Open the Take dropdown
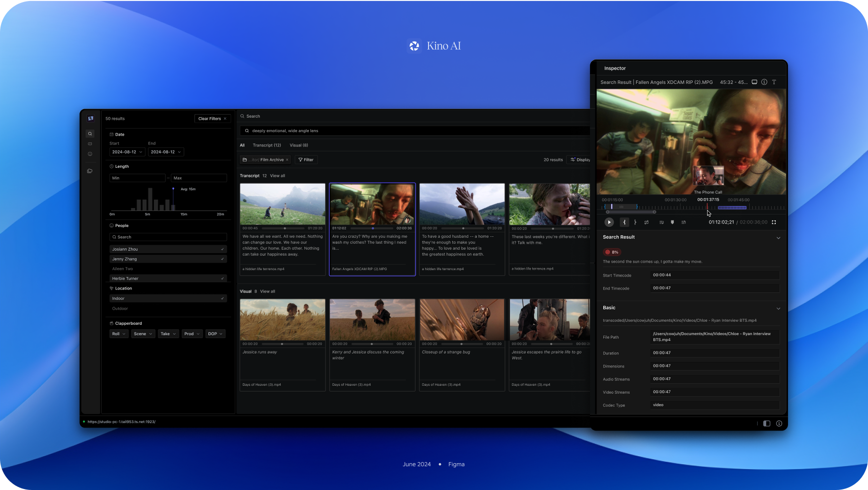Screen dimensions: 868x490 point(168,334)
